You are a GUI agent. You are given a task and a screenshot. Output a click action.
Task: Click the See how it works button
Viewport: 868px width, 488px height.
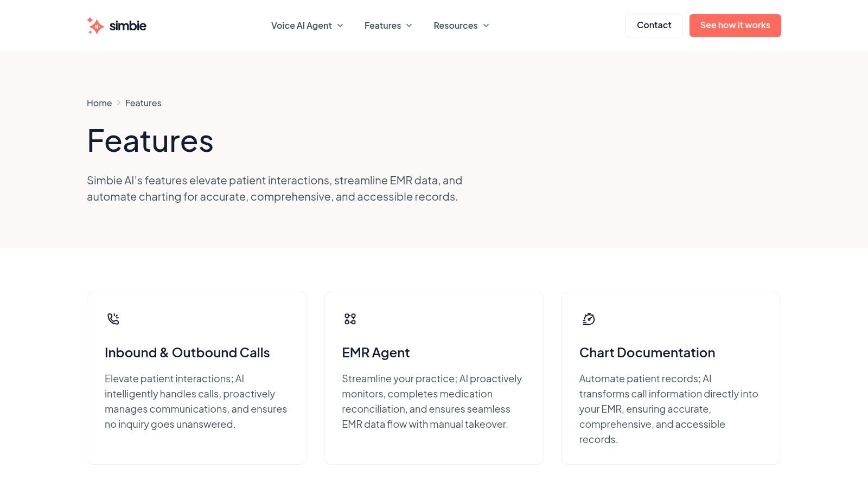[735, 25]
